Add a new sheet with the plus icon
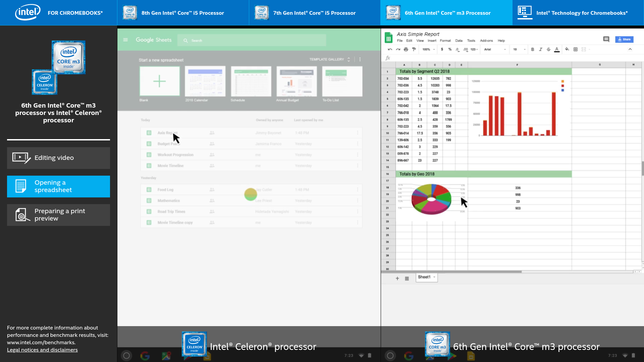 (397, 278)
